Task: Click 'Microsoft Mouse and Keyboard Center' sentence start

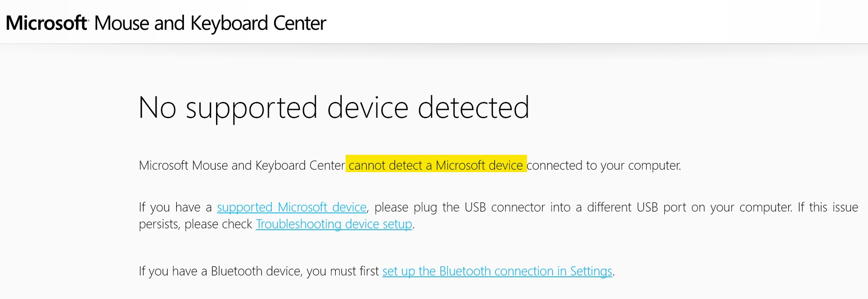Action: [x=241, y=165]
